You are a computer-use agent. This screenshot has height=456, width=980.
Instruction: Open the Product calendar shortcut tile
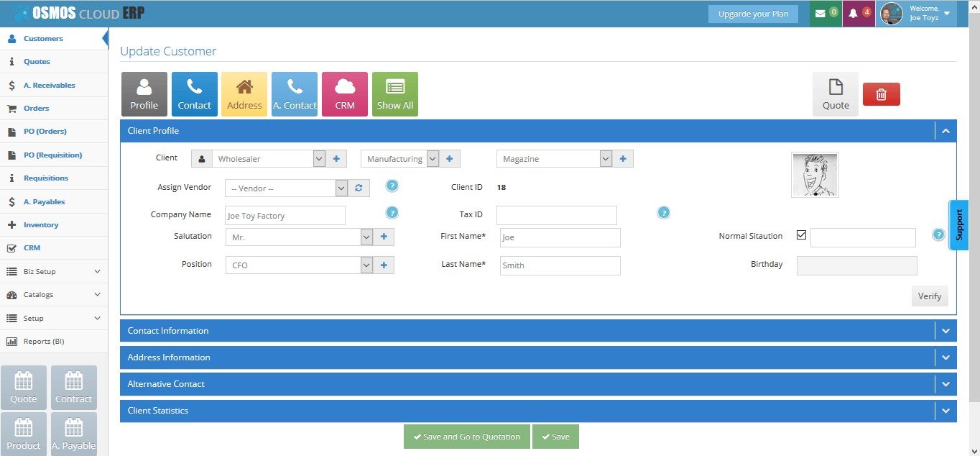(x=24, y=434)
